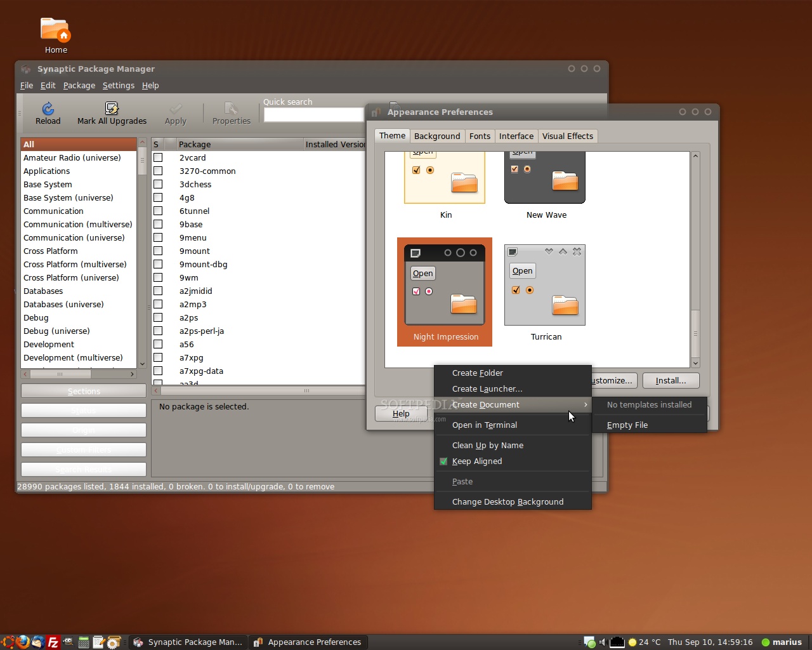Check the checkbox next to 2vcard package
The height and width of the screenshot is (650, 812).
pyautogui.click(x=157, y=157)
